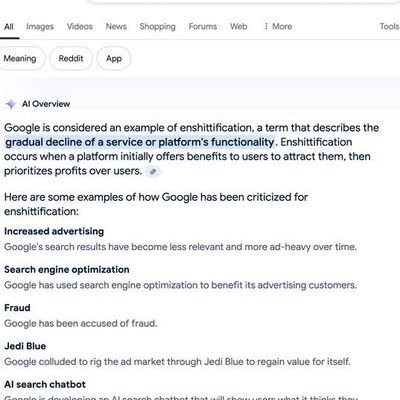Image resolution: width=400 pixels, height=400 pixels.
Task: Click the App suggestion chip
Action: pyautogui.click(x=114, y=58)
